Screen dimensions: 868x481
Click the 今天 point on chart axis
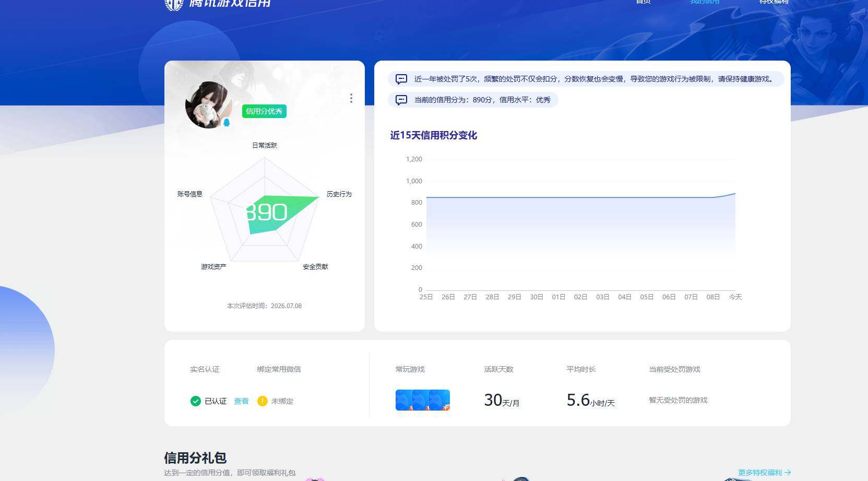[735, 297]
